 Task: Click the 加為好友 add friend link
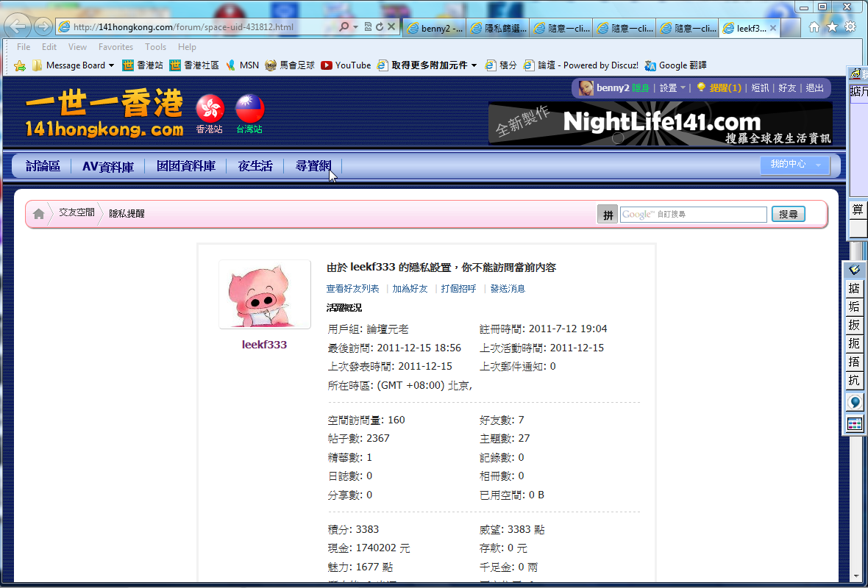pos(409,288)
